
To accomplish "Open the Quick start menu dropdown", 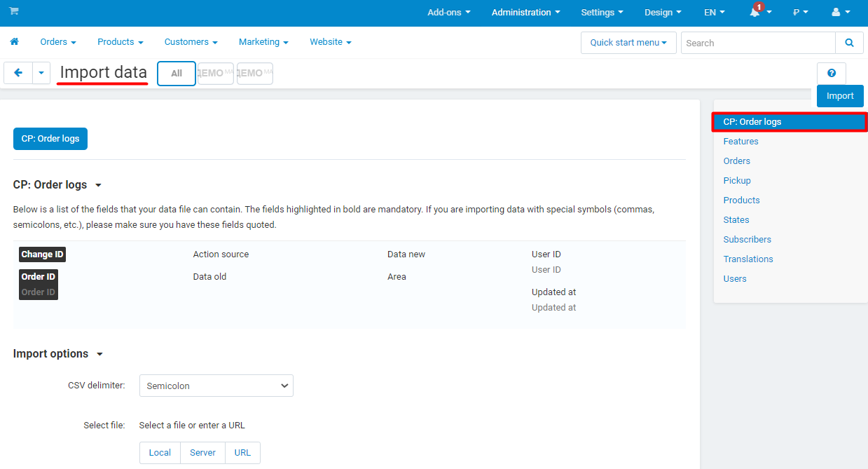I will pos(628,43).
